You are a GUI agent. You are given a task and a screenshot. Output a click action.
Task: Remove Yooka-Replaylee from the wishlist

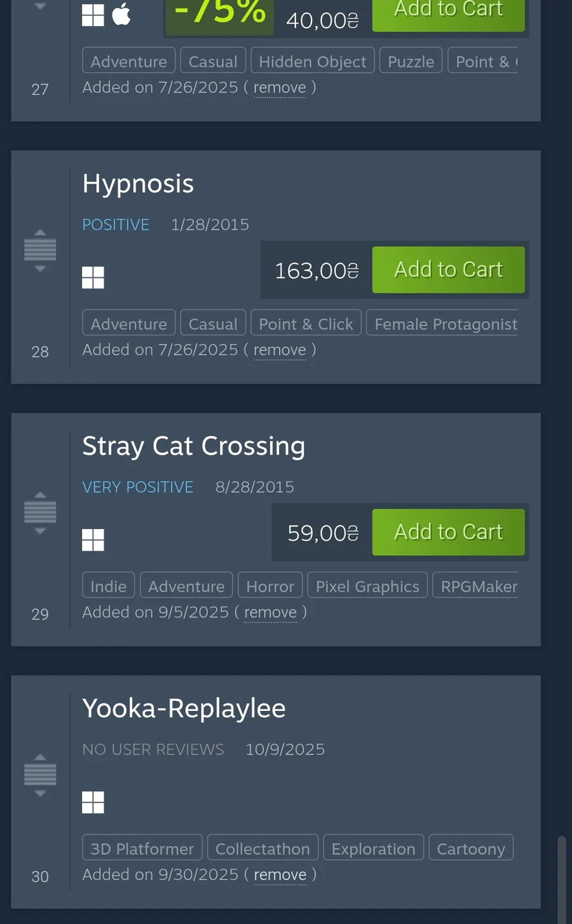(x=280, y=875)
